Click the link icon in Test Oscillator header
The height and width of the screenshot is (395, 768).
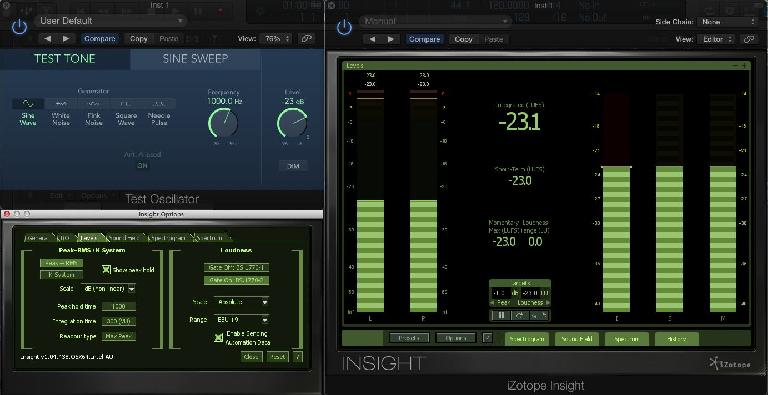[307, 39]
